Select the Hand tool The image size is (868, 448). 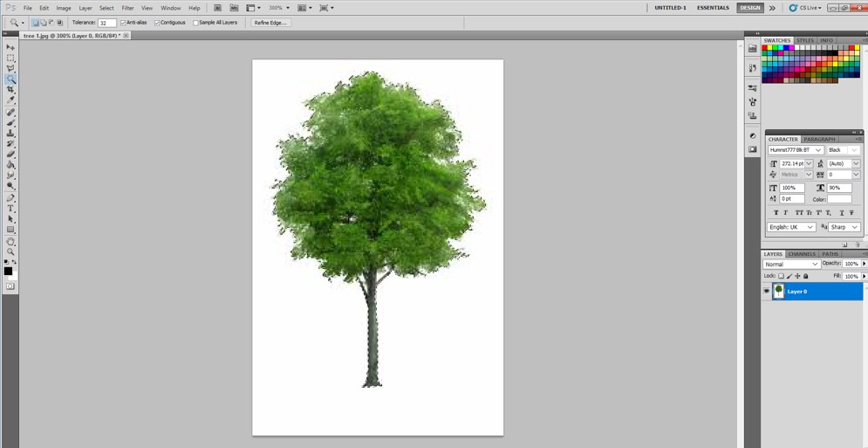(10, 241)
